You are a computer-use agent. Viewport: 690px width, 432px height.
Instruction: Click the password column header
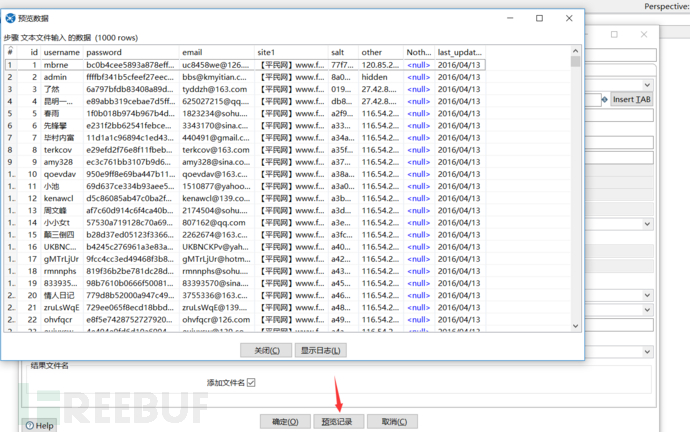pos(131,52)
